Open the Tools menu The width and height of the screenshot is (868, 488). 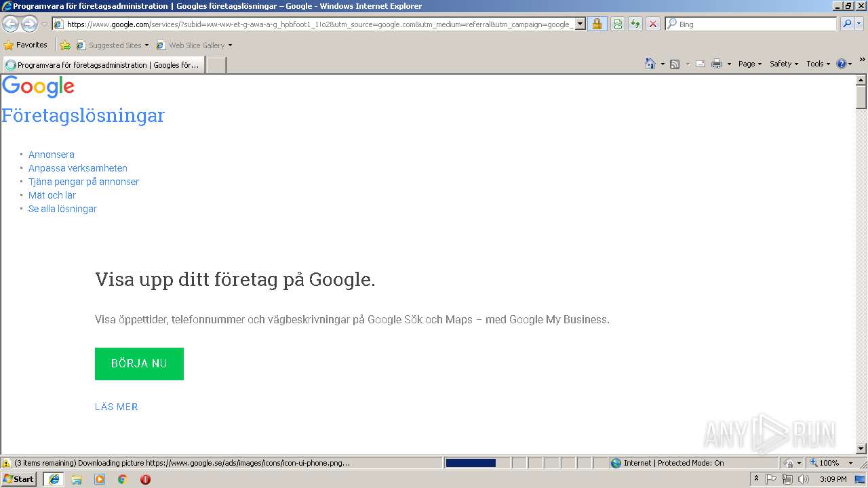pyautogui.click(x=818, y=64)
